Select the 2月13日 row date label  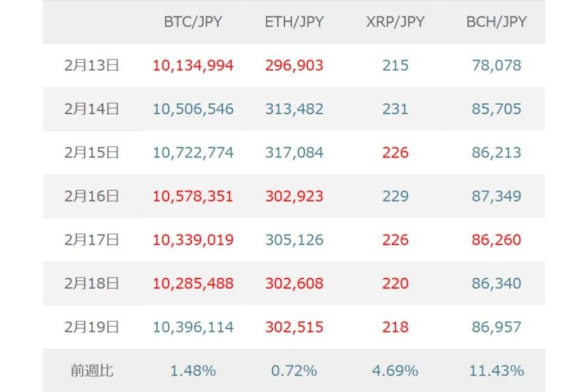tap(92, 66)
